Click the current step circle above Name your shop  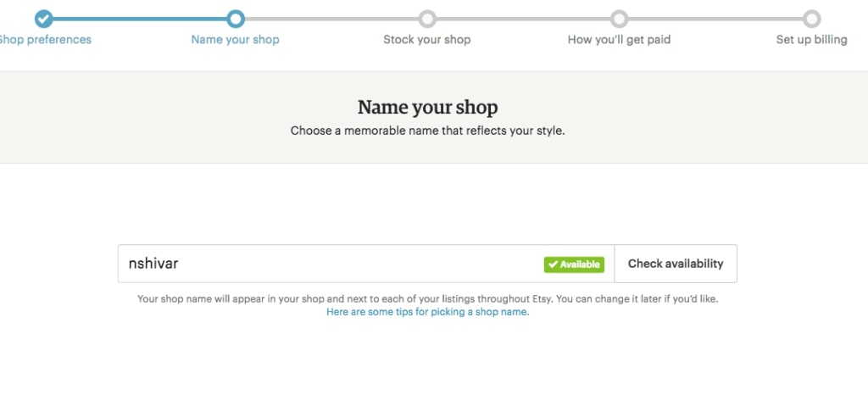[x=236, y=19]
